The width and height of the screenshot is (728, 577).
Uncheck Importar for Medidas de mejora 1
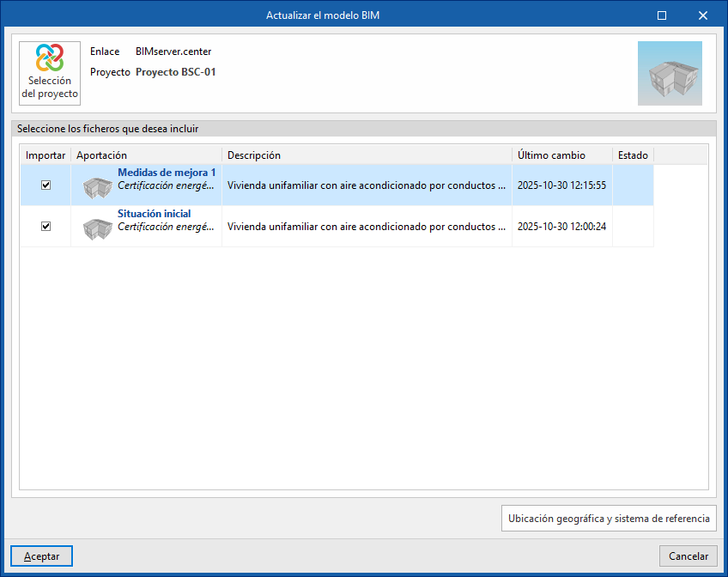coord(46,185)
